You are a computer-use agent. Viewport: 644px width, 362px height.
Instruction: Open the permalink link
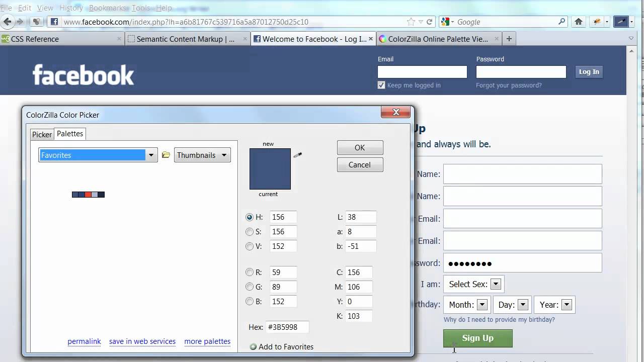coord(85,341)
